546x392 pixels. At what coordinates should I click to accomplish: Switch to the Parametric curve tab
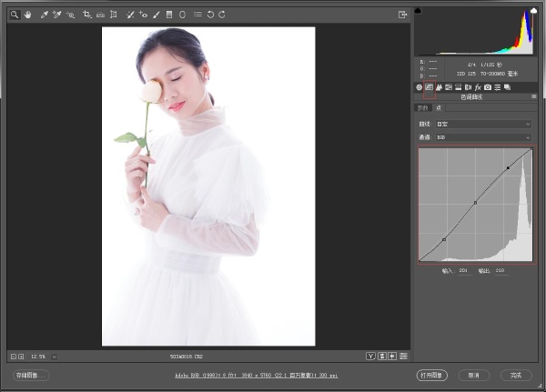point(423,107)
